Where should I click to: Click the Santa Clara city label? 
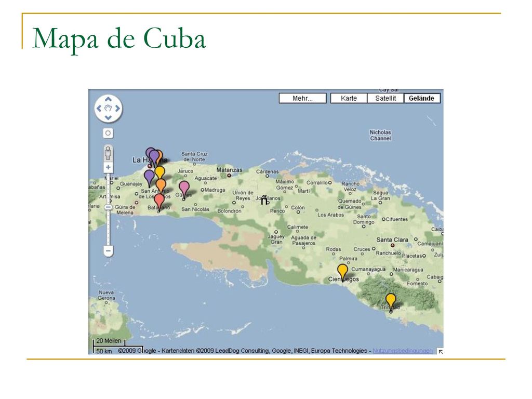pyautogui.click(x=392, y=240)
